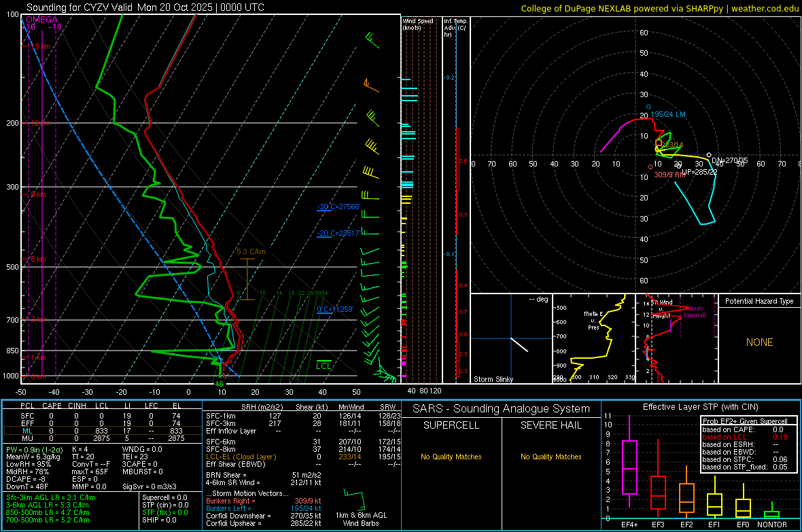Select the '-30 C=27568' level label
Screen dimensions: 802x532
pos(338,207)
